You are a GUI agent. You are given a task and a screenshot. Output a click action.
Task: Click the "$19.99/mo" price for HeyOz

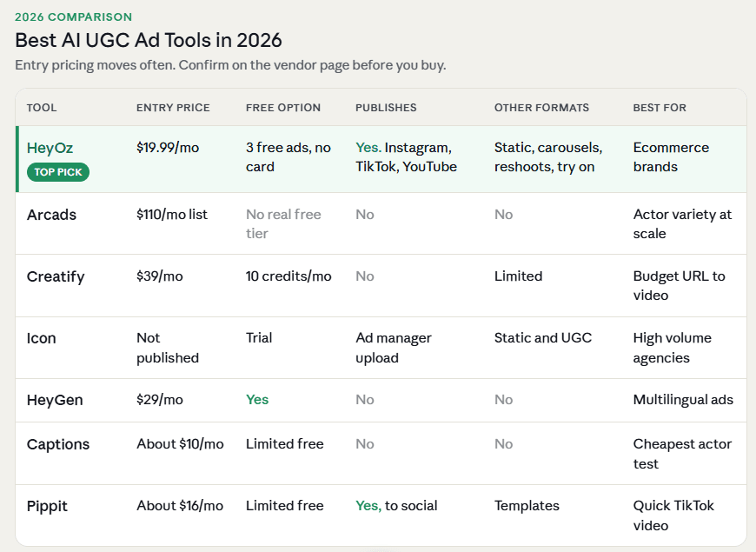click(168, 147)
